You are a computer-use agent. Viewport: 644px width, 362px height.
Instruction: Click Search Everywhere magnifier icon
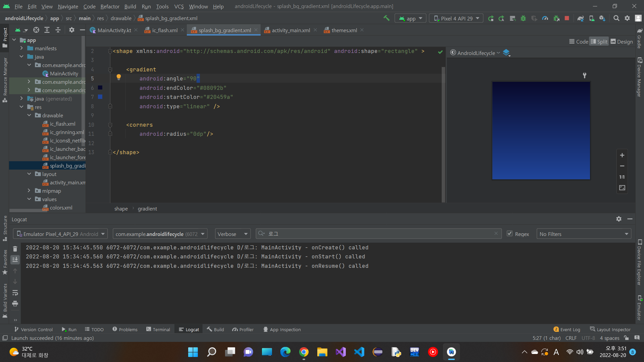(x=616, y=18)
